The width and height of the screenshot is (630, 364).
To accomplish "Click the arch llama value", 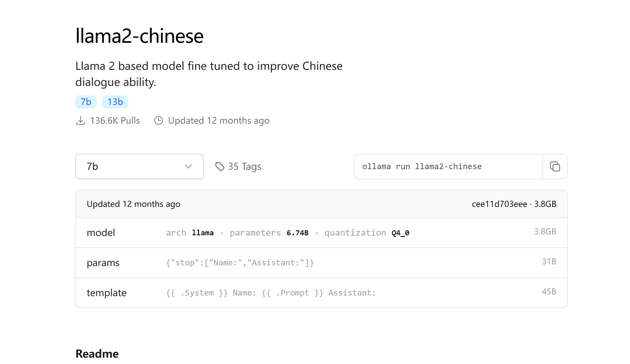I will 203,233.
